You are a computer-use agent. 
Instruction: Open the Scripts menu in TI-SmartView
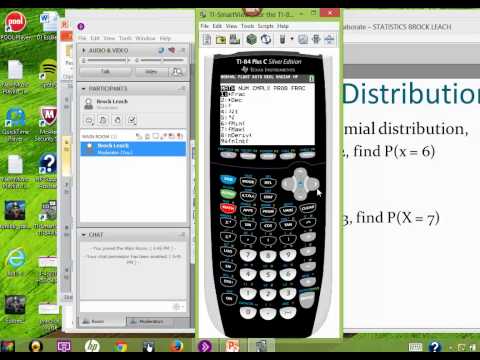(x=265, y=26)
